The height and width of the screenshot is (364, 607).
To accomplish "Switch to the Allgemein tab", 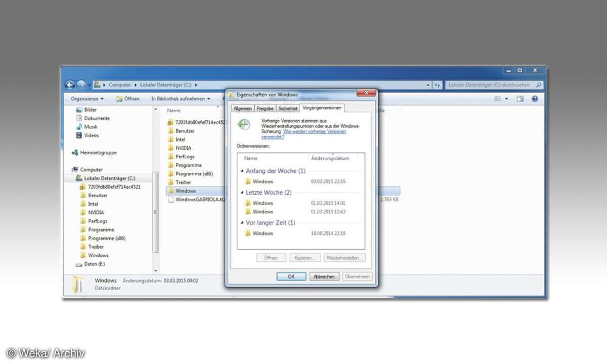I will point(242,109).
